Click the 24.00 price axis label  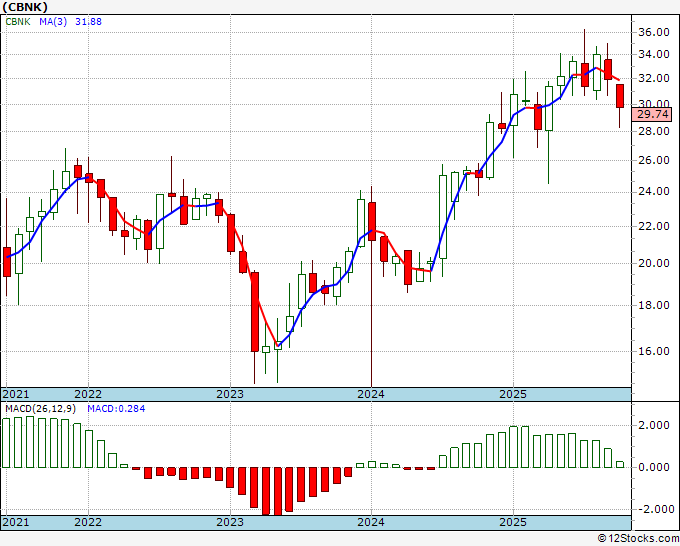(x=654, y=191)
